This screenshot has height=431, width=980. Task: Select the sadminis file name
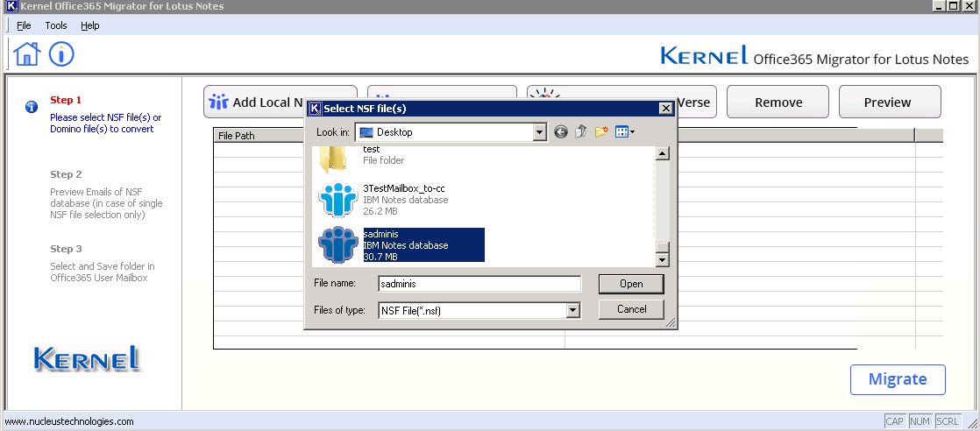point(380,234)
